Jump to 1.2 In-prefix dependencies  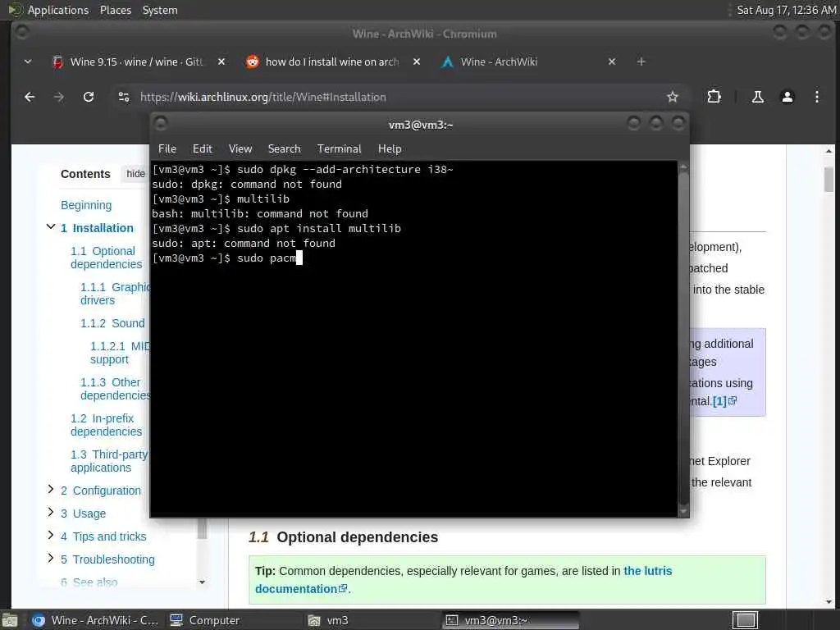pyautogui.click(x=107, y=425)
